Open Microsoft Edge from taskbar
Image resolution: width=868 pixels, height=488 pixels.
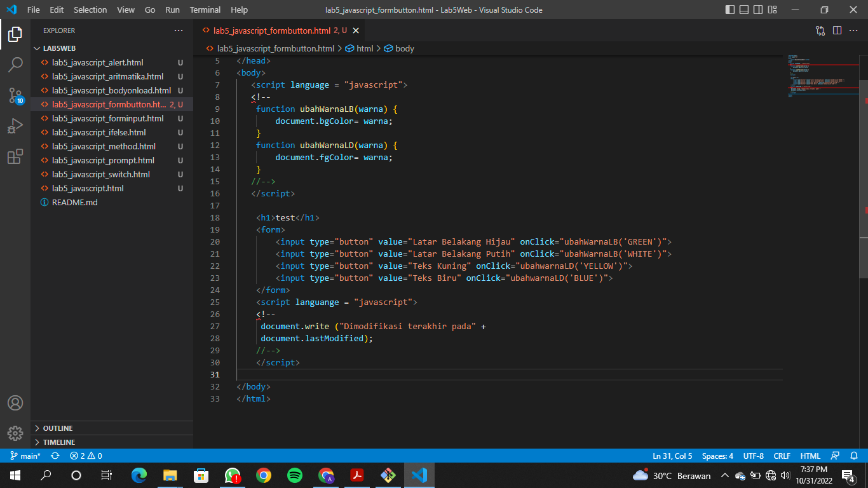139,475
